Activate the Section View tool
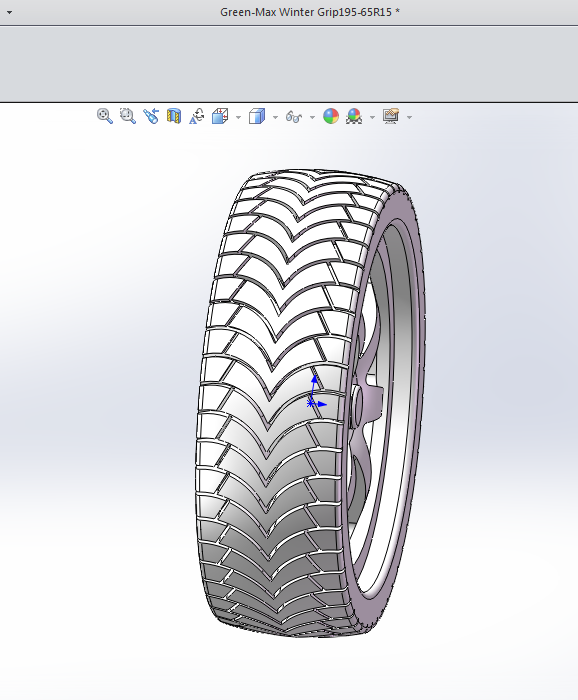Screen dimensions: 578x700 pyautogui.click(x=174, y=116)
